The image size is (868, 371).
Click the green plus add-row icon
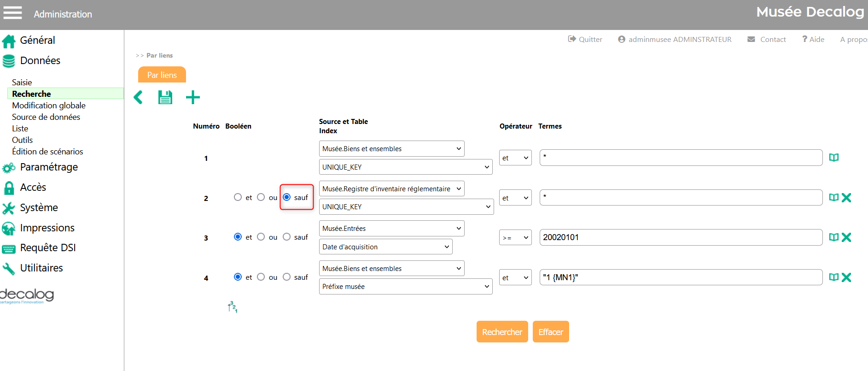(192, 97)
